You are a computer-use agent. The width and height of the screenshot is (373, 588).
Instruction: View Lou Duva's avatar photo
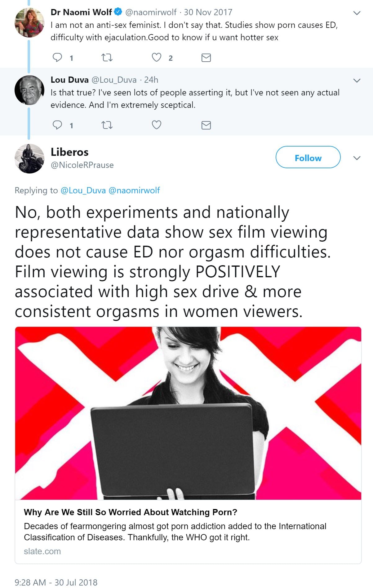click(x=29, y=90)
